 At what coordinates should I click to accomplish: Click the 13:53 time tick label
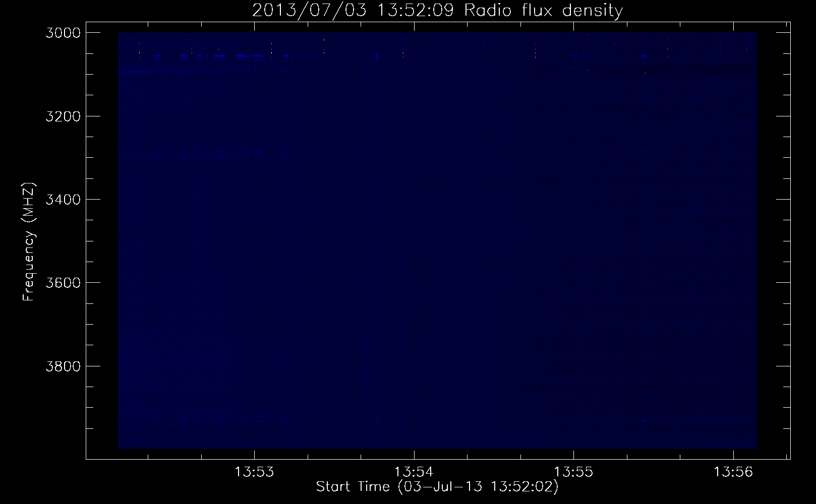(255, 472)
